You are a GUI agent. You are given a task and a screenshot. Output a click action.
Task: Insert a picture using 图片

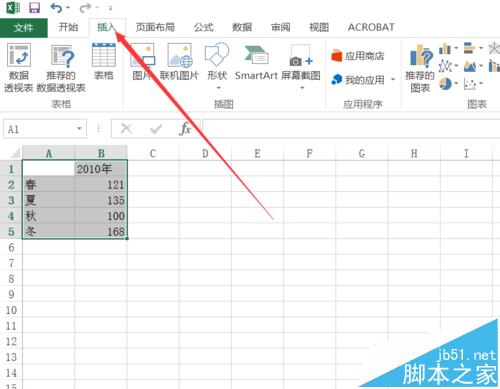click(142, 62)
